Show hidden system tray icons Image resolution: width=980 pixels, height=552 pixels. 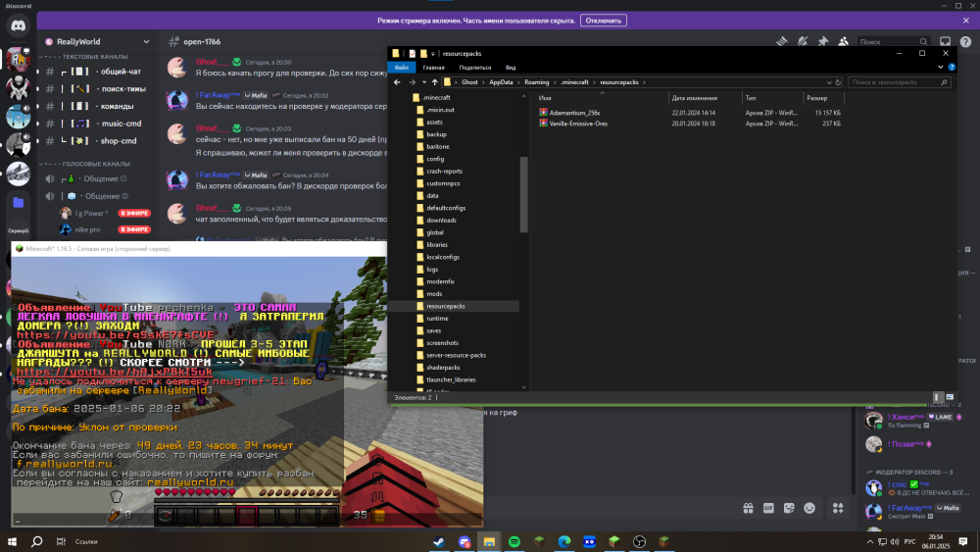pyautogui.click(x=870, y=541)
